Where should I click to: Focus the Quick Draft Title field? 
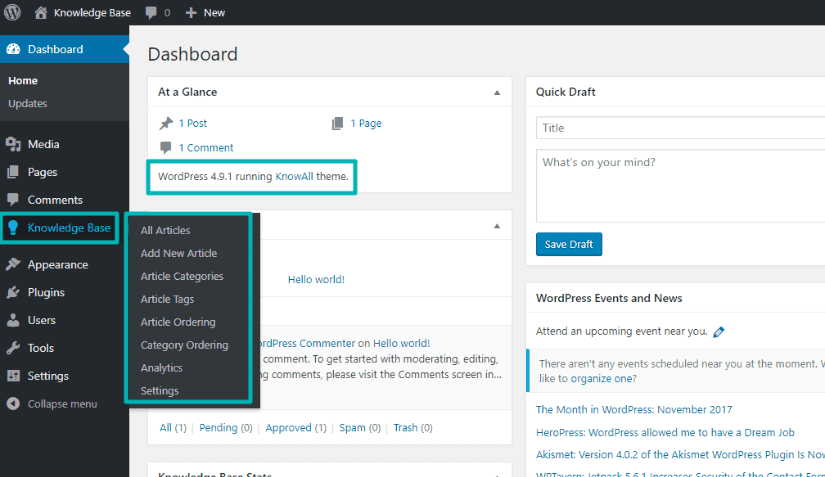pos(680,128)
